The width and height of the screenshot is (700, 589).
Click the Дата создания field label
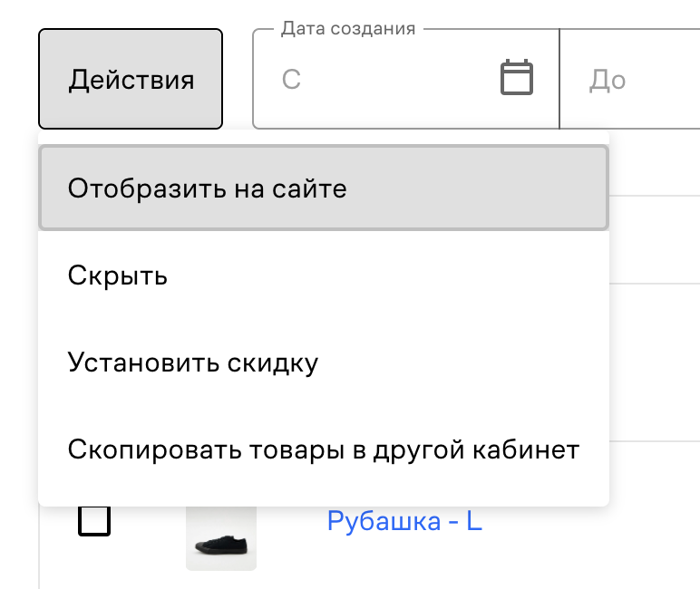coord(348,29)
